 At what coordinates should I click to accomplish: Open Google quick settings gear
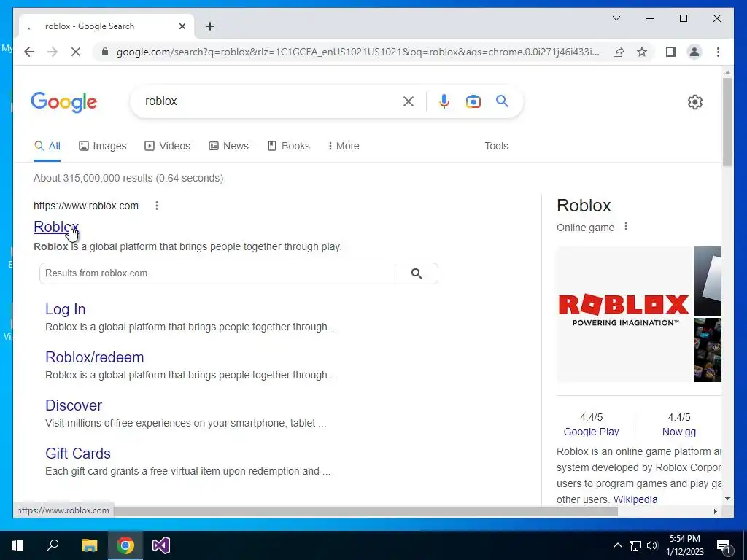(695, 102)
